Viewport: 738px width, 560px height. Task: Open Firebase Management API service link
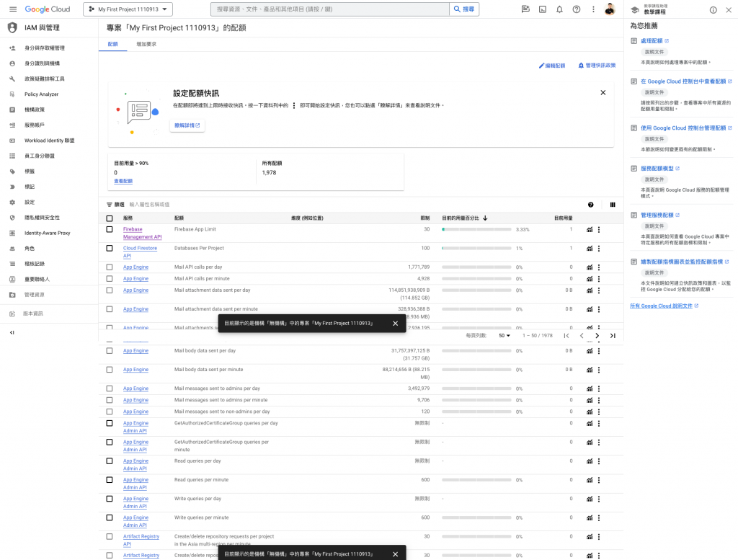click(x=142, y=233)
